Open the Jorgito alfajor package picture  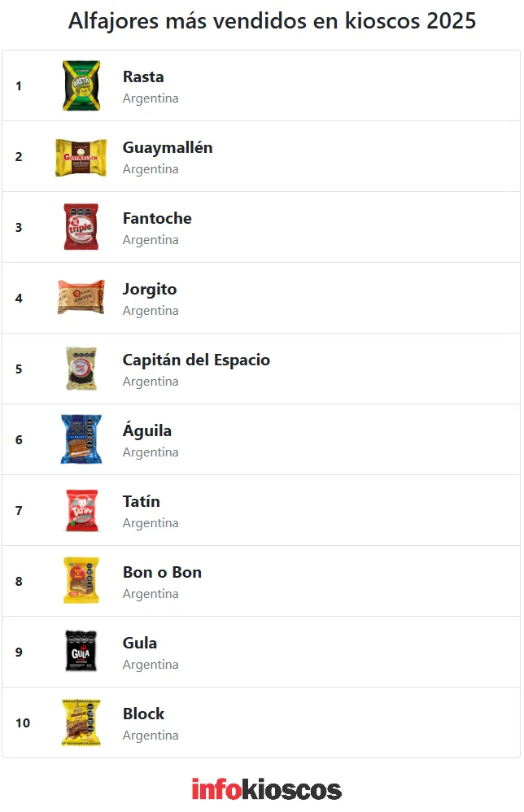[81, 298]
